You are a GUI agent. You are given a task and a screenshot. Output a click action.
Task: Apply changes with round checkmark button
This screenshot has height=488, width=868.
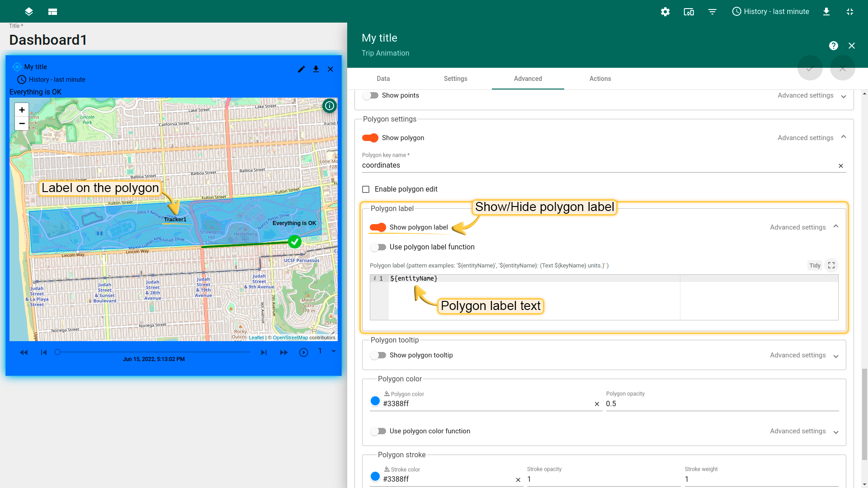click(810, 69)
